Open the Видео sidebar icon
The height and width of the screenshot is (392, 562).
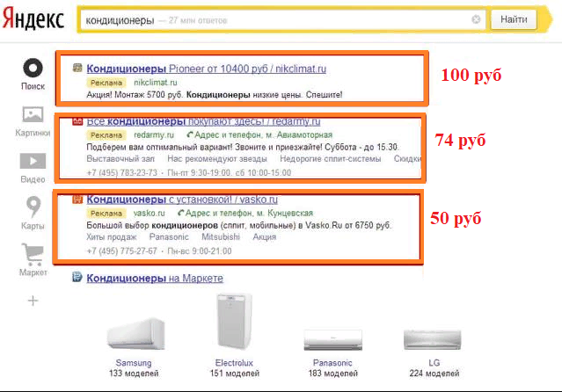click(33, 161)
